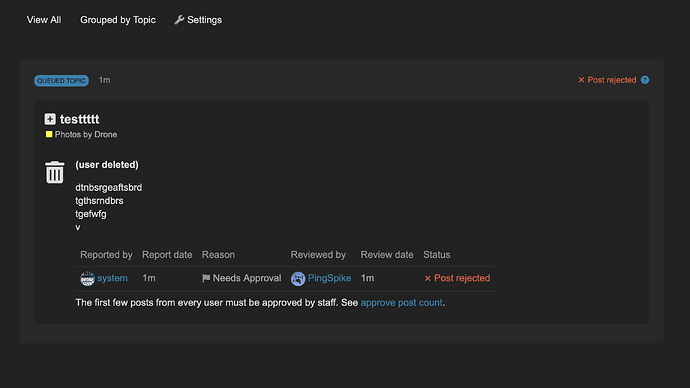Click the Needs Approval flag icon
This screenshot has height=388, width=690.
point(206,278)
